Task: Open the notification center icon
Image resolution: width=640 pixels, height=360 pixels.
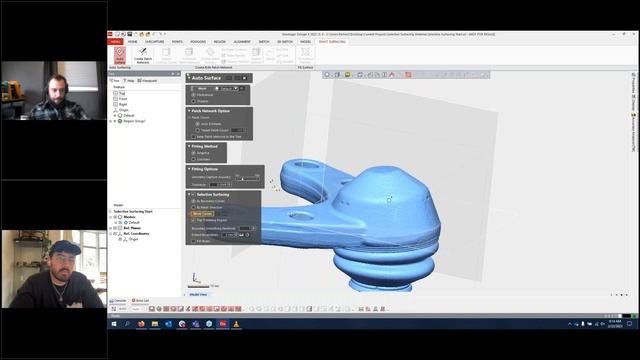Action: click(x=629, y=324)
